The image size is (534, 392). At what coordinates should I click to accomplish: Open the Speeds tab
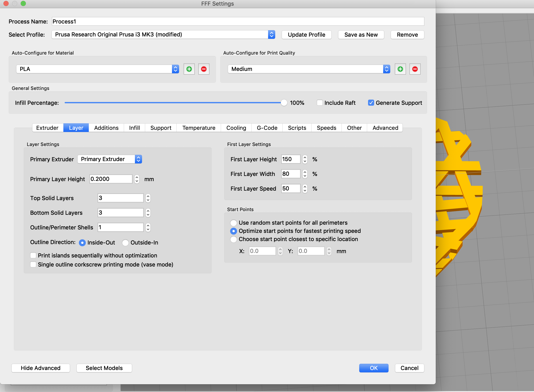(326, 128)
